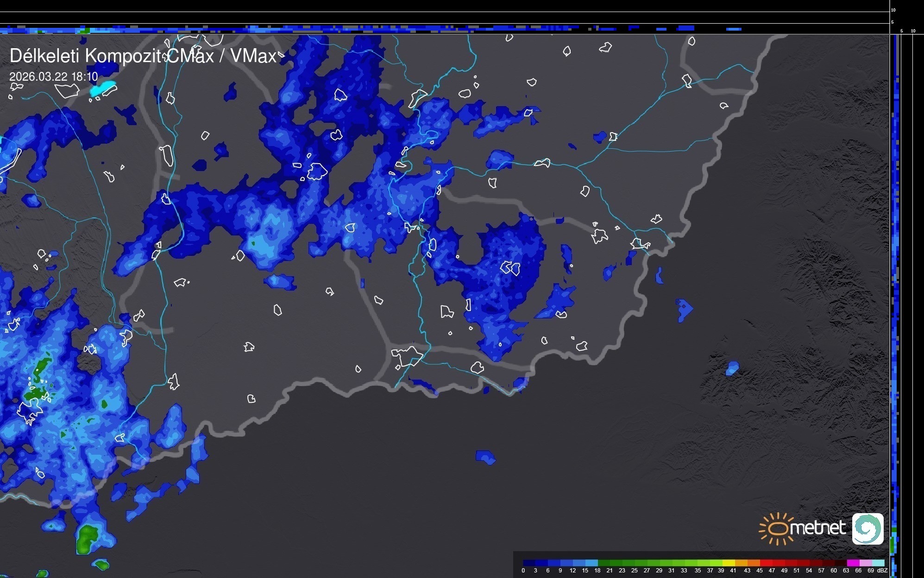Click the 2026.03.22 18:10 timestamp
This screenshot has height=578, width=924.
[x=53, y=76]
